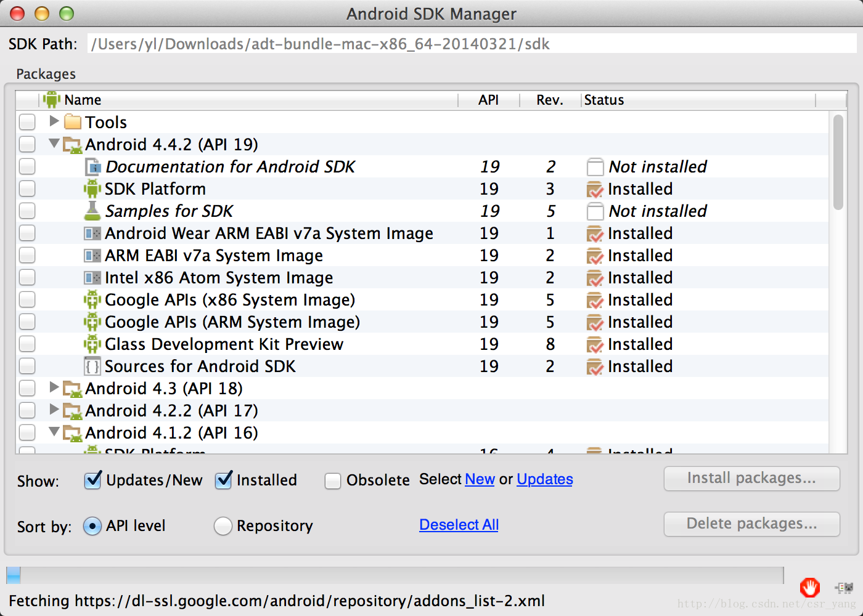Image resolution: width=863 pixels, height=616 pixels.
Task: Click the Deselect All link
Action: click(x=459, y=525)
